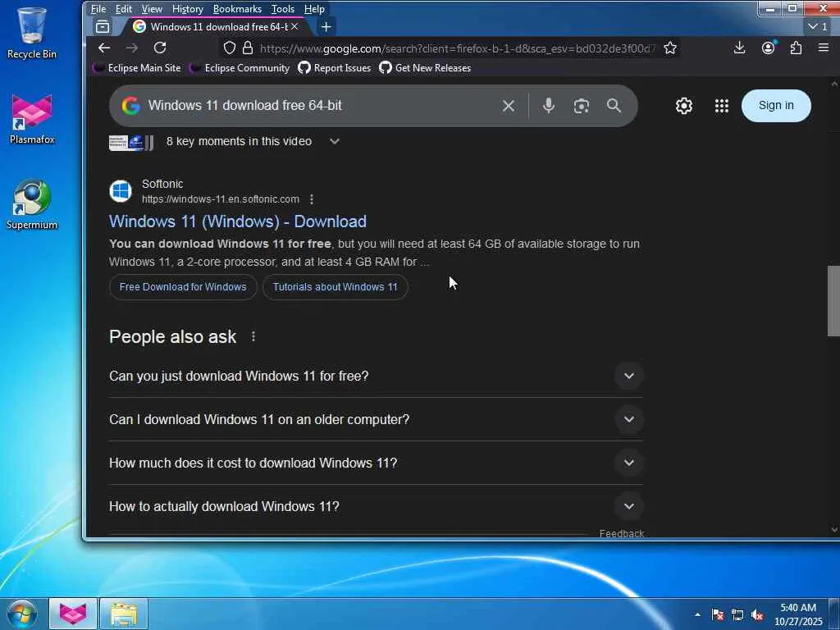Click the key moments video thumbnail

131,143
